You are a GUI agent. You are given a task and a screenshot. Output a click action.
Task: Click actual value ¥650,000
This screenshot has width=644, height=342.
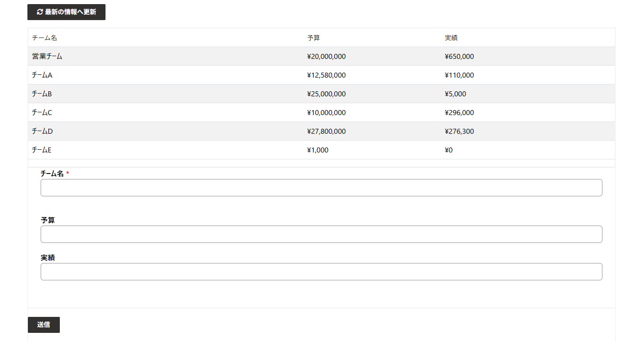pyautogui.click(x=459, y=57)
